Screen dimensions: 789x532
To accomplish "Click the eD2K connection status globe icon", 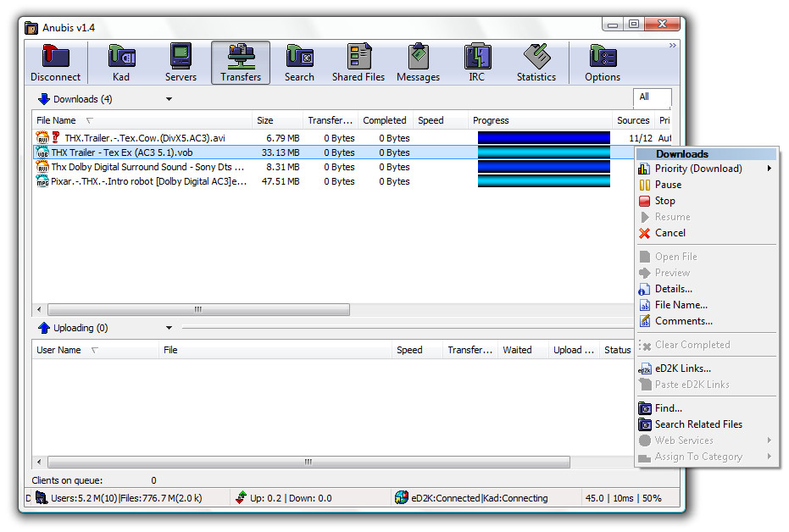I will coord(402,498).
